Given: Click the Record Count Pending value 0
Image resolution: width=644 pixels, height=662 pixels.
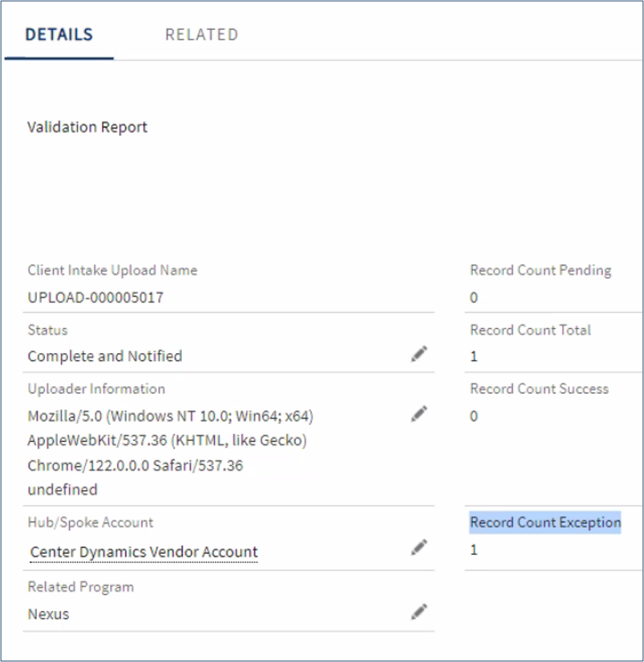Looking at the screenshot, I should click(474, 297).
